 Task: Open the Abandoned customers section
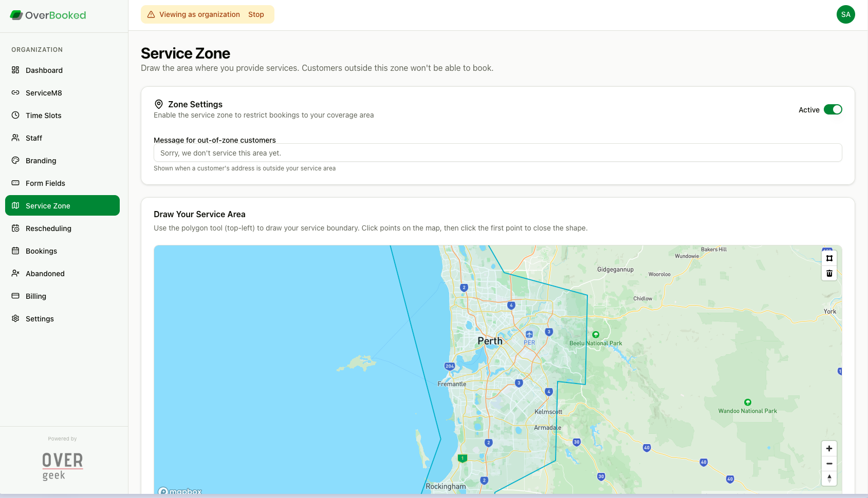(45, 274)
